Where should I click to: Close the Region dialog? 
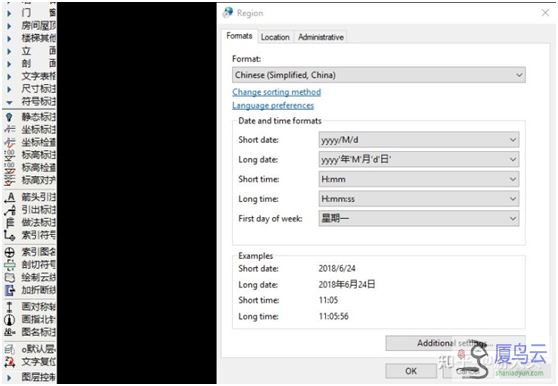[x=545, y=13]
